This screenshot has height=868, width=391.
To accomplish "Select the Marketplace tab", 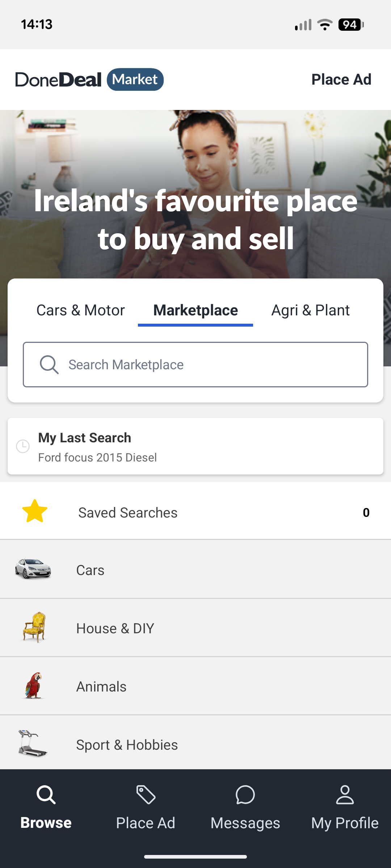I will 195,310.
